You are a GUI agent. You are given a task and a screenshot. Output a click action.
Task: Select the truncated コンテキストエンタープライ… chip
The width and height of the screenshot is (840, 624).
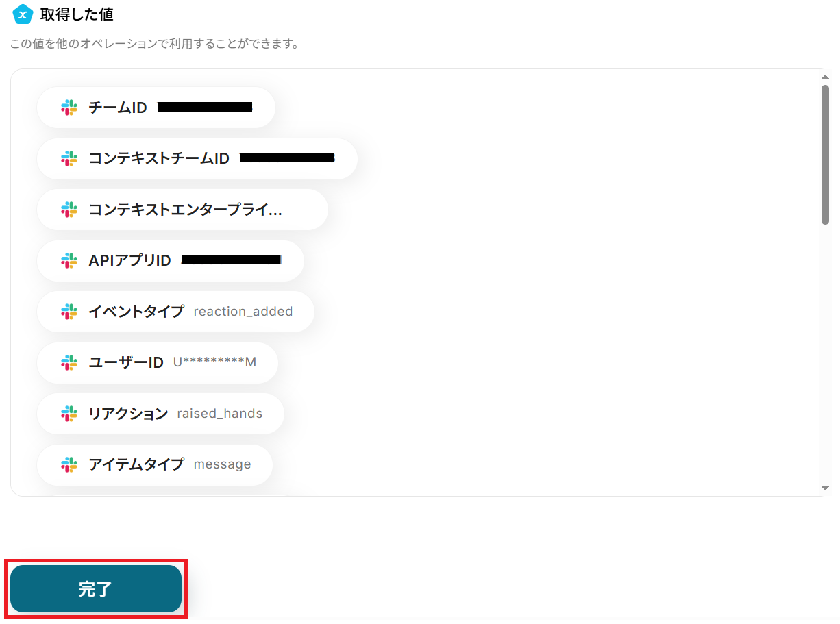(183, 210)
